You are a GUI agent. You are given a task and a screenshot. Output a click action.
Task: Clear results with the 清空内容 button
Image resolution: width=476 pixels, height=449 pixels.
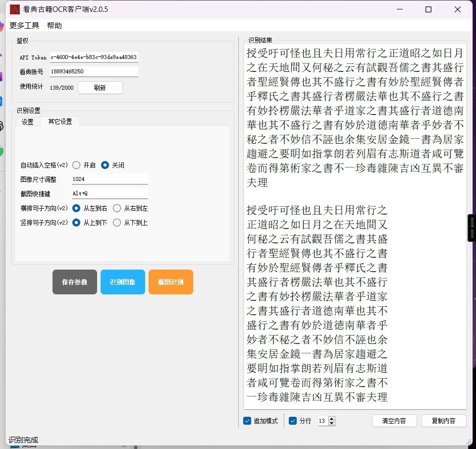pyautogui.click(x=394, y=420)
